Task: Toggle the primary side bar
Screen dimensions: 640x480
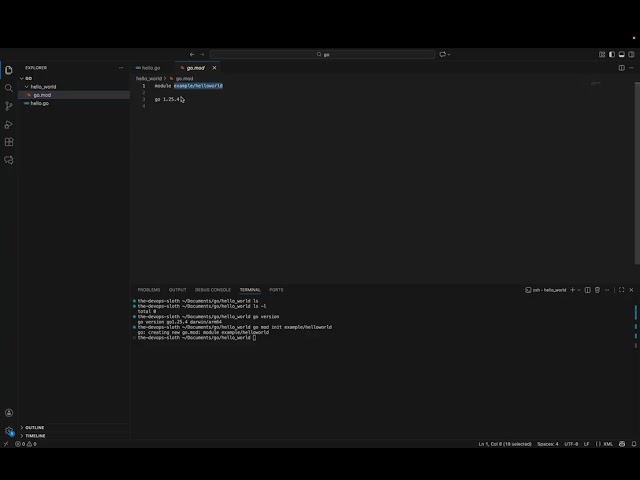Action: (x=612, y=54)
